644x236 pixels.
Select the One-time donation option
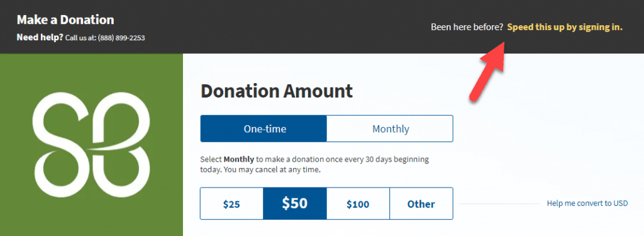click(x=264, y=128)
